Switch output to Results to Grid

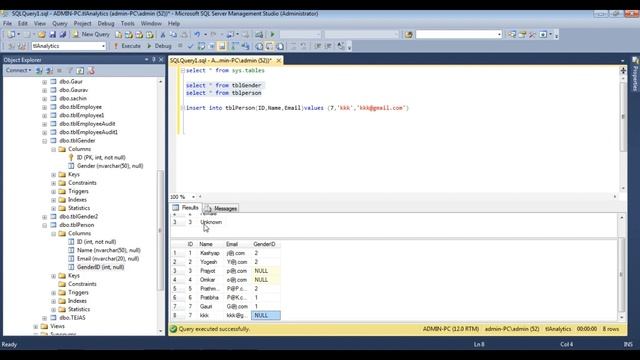click(x=270, y=46)
